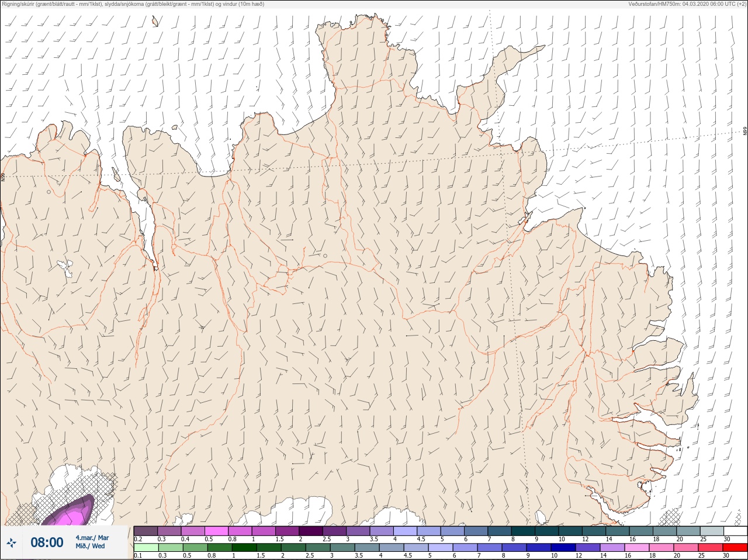
Task: Click the 'Rigning/skúrir' map title text
Action: click(133, 4)
